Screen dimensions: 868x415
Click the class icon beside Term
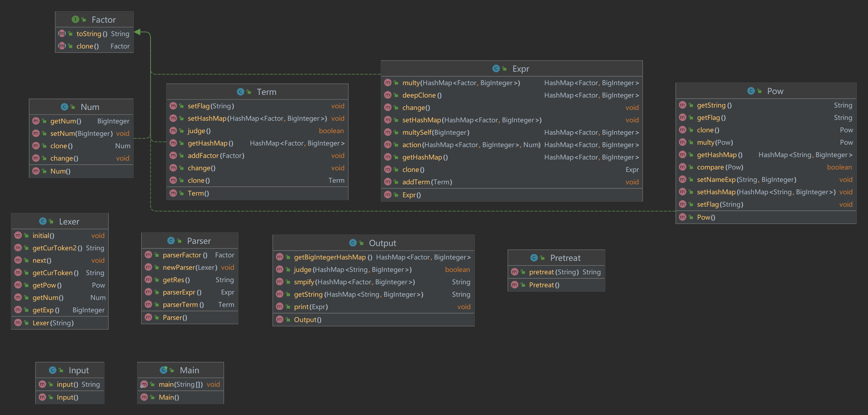pos(240,92)
